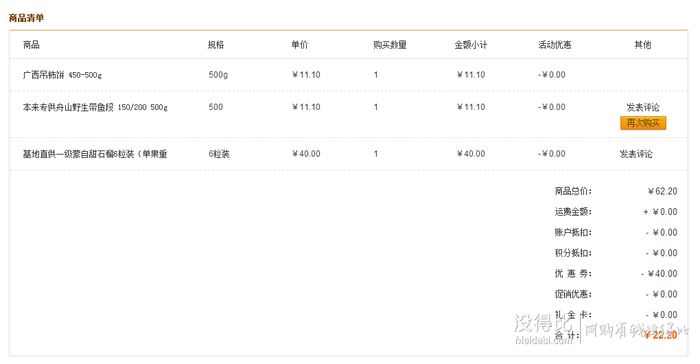Select product name 广西吊柿饼 450-500g
The image size is (700, 364).
[x=62, y=75]
